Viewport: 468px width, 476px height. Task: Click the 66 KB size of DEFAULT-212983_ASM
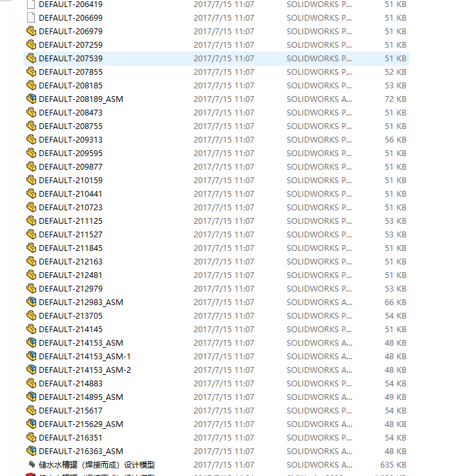point(395,302)
